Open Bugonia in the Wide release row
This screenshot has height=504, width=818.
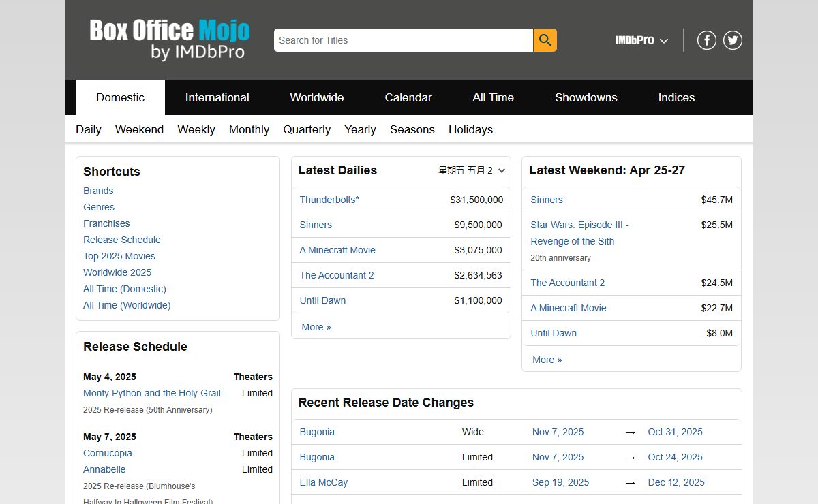(x=317, y=432)
